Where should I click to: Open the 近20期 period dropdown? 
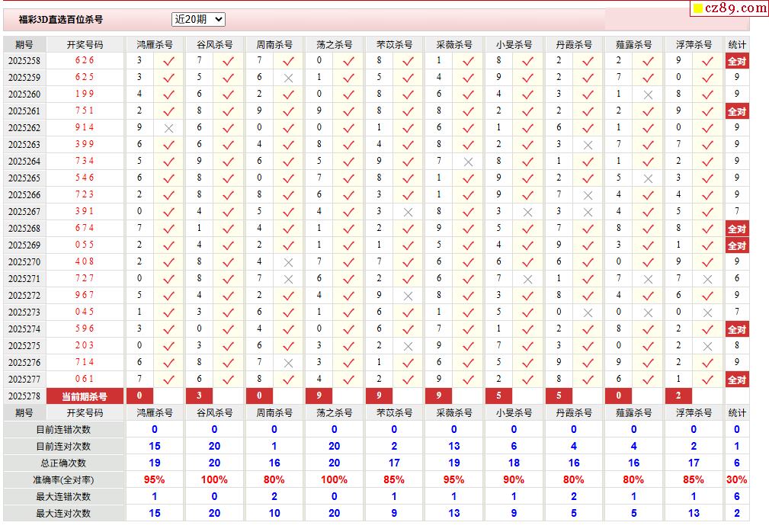(198, 19)
